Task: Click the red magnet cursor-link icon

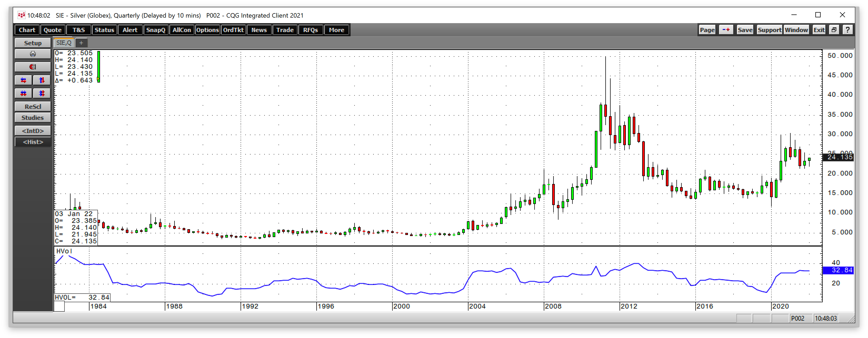Action: (33, 67)
